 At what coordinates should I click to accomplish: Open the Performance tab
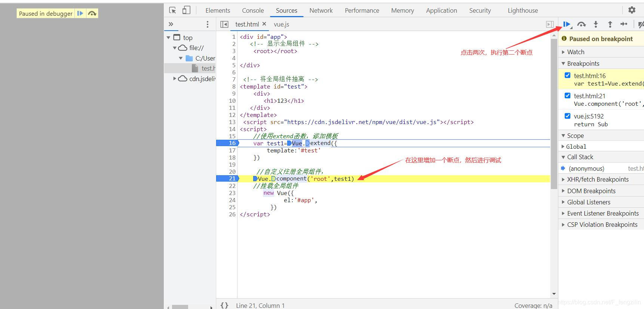pos(362,10)
